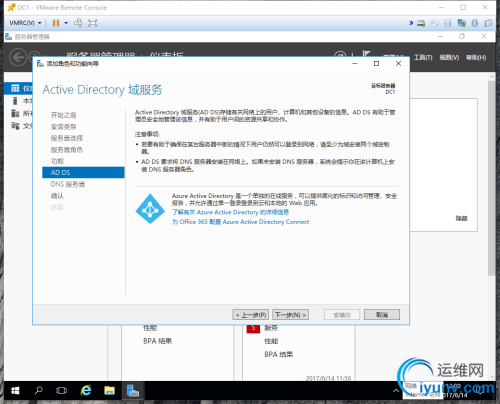The image size is (500, 404).
Task: Click the red services count badge
Action: pos(253,328)
